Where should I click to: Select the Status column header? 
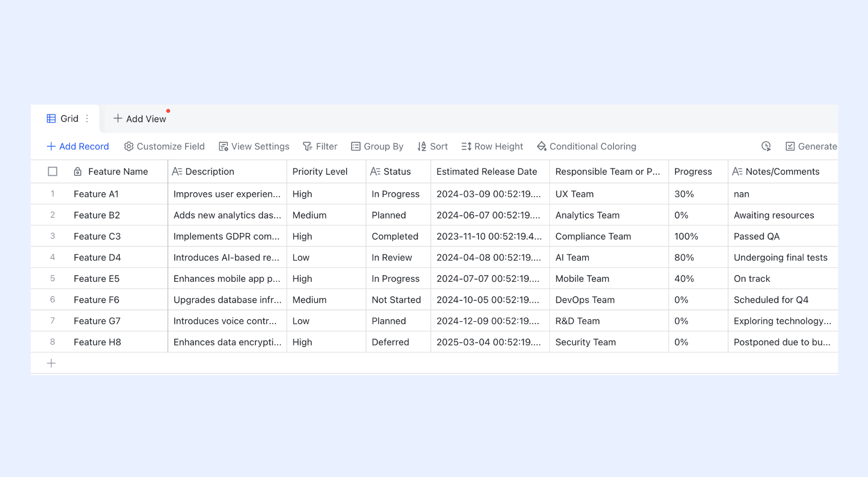(398, 172)
